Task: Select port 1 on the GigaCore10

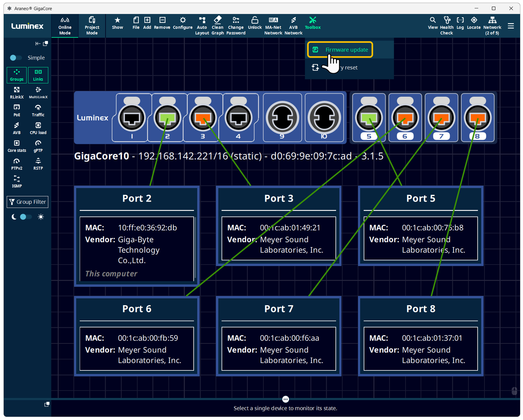Action: (132, 118)
